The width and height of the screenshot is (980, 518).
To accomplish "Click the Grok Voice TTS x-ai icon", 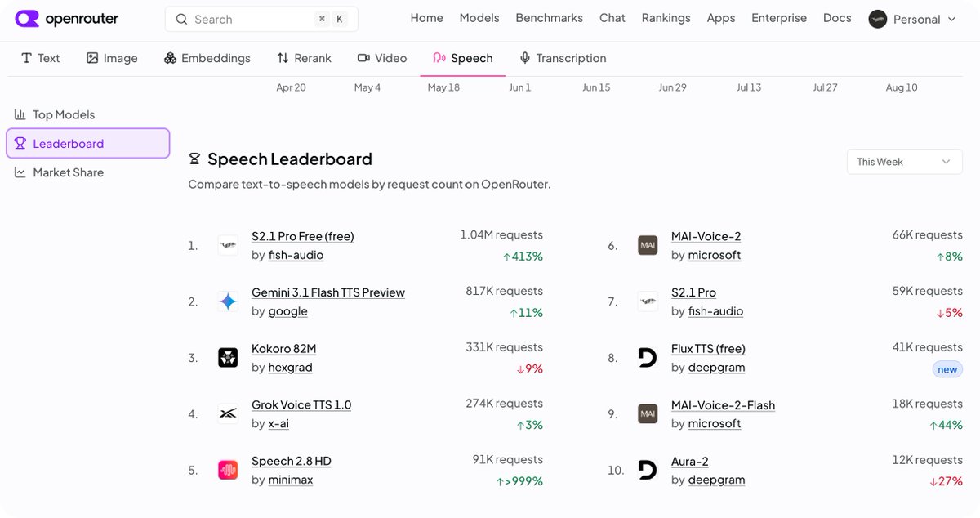I will tap(228, 414).
